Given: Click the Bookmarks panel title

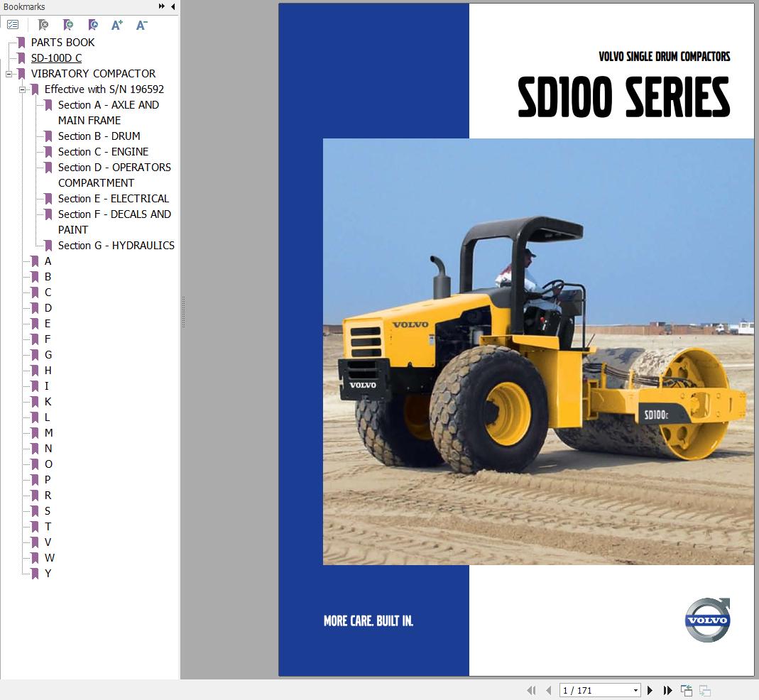Looking at the screenshot, I should (x=23, y=7).
